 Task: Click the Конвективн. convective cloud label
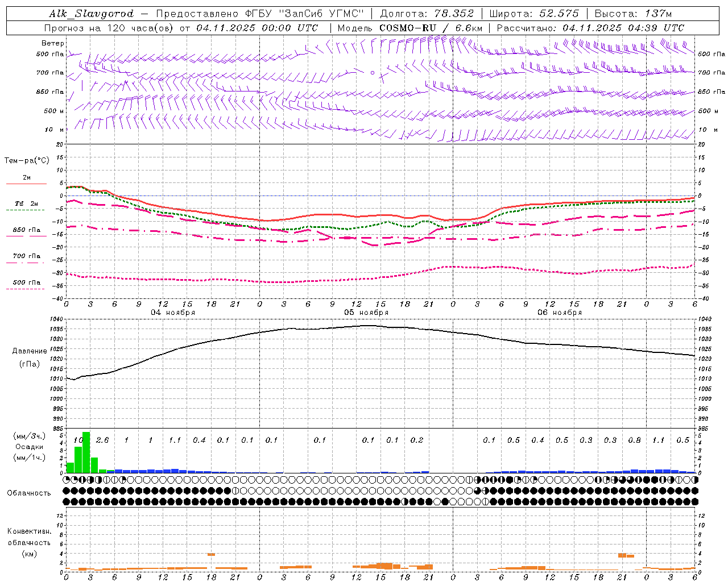click(x=29, y=531)
